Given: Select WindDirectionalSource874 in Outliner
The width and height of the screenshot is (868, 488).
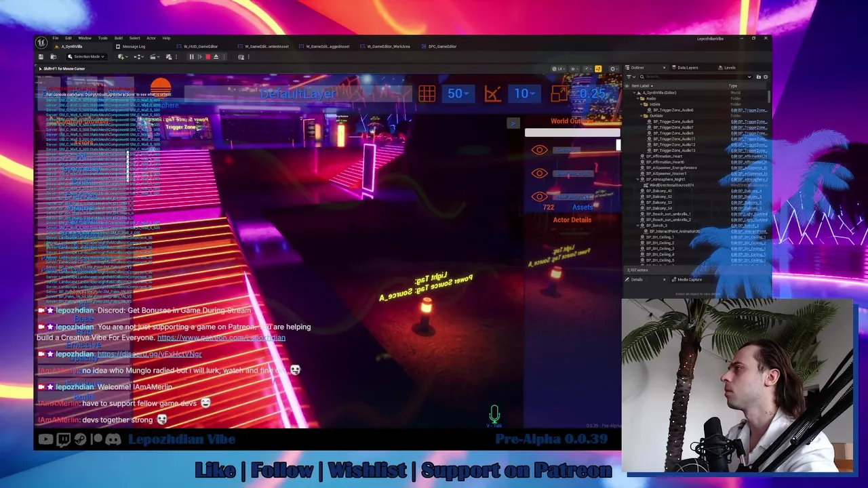Looking at the screenshot, I should [x=671, y=185].
